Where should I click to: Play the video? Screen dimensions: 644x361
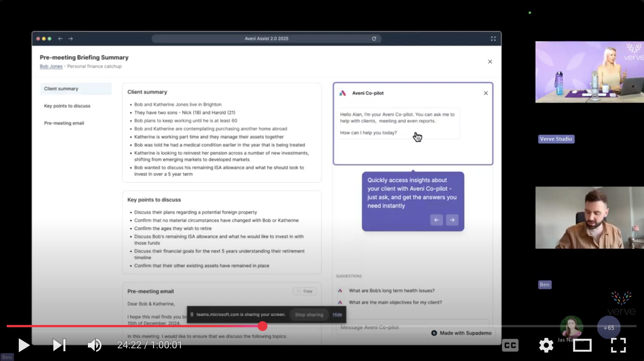pyautogui.click(x=24, y=345)
